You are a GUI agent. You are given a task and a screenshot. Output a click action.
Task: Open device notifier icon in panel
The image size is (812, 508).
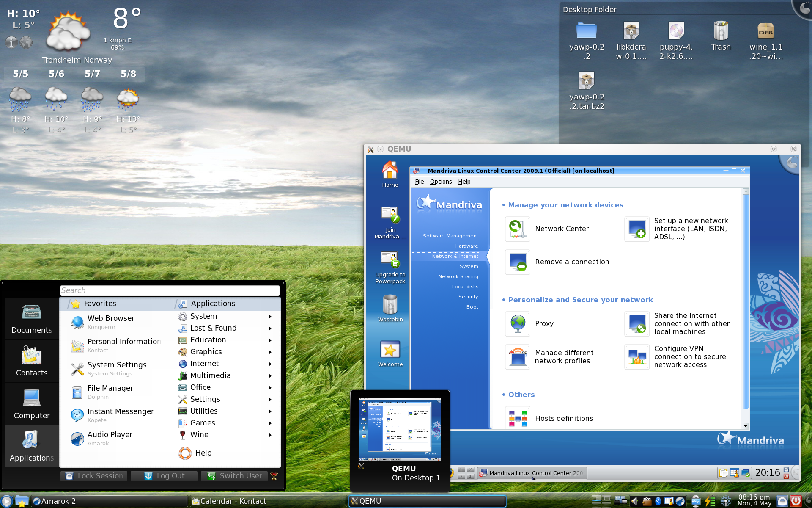click(696, 501)
